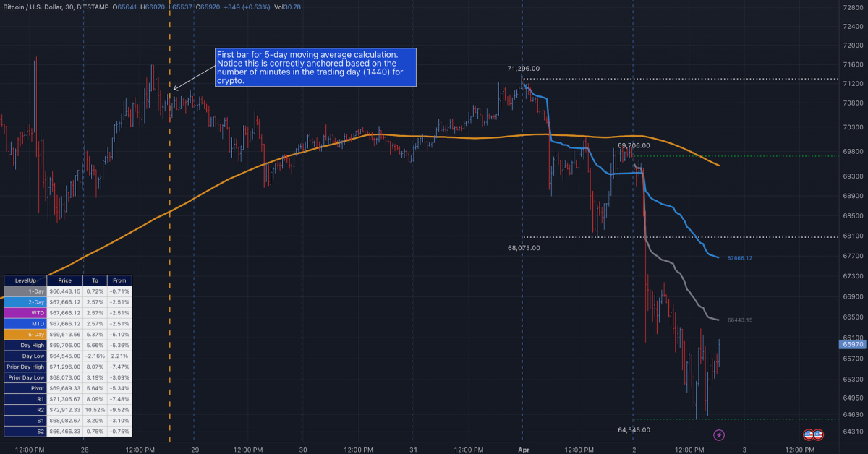868x454 pixels.
Task: Click the Pivot row label in table
Action: tap(25, 388)
